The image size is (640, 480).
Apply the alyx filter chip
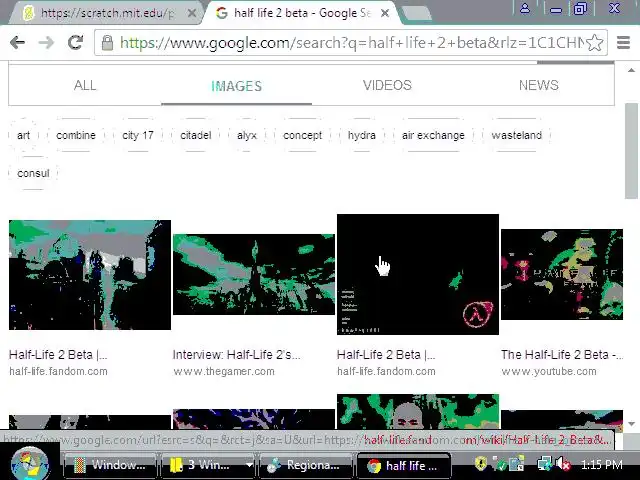[x=247, y=135]
